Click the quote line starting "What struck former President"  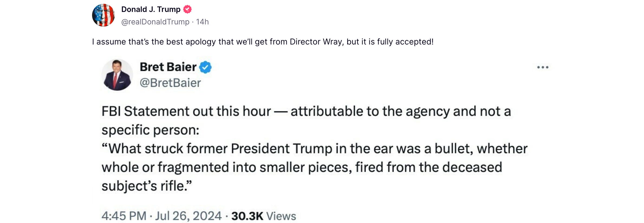click(x=314, y=149)
